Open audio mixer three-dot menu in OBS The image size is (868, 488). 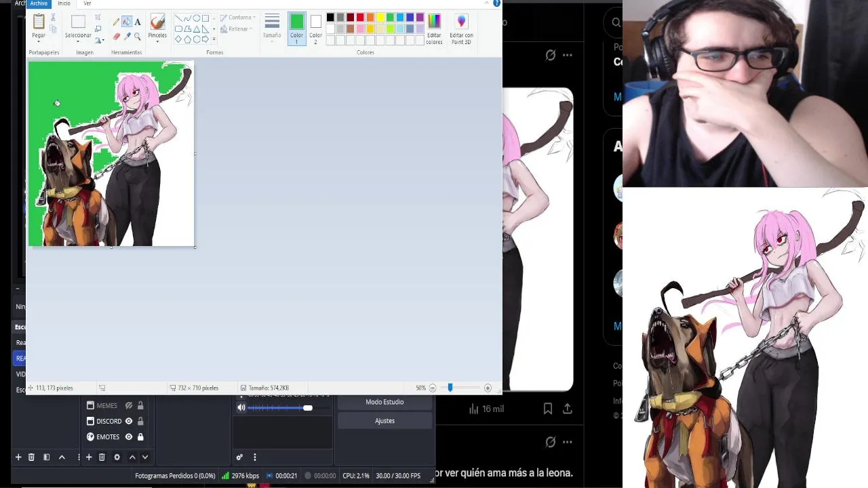(255, 457)
